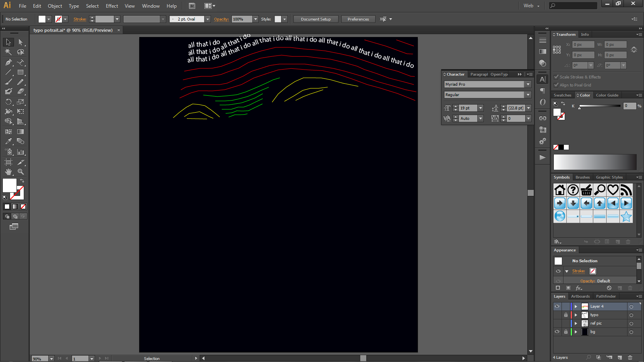Open the font style Regular dropdown

pyautogui.click(x=528, y=95)
